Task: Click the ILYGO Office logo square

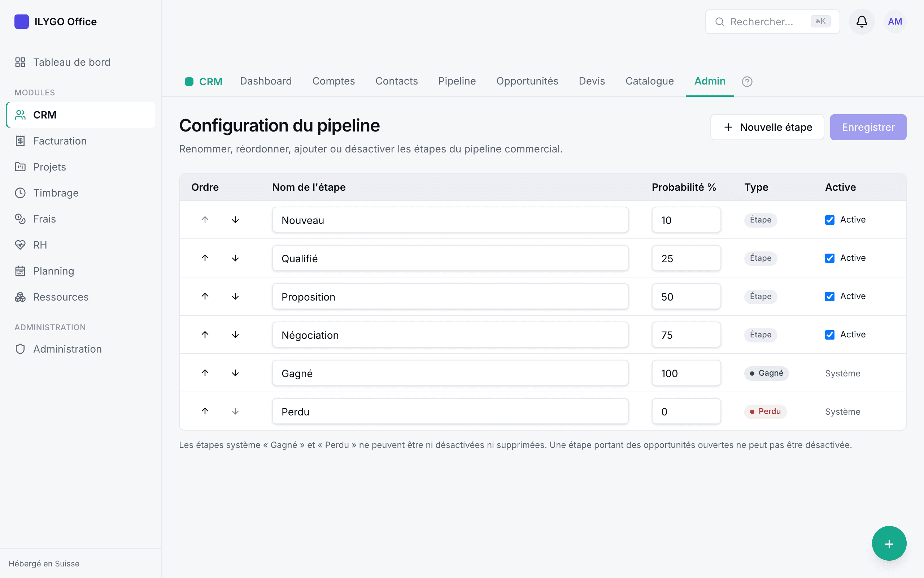Action: pos(21,22)
